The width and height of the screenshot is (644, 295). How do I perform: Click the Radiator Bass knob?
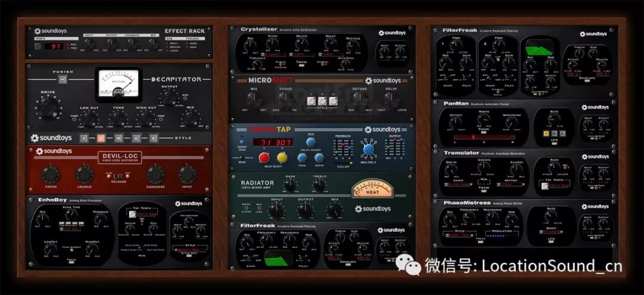(290, 186)
